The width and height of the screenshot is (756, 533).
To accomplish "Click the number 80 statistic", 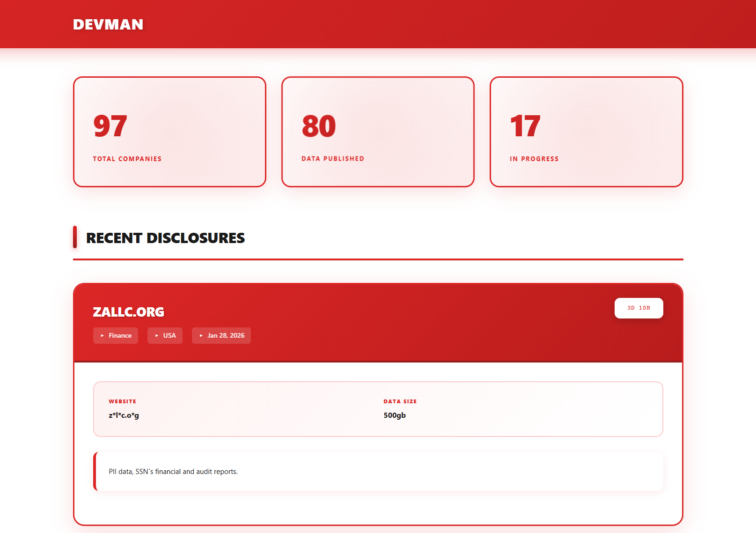I will [319, 126].
